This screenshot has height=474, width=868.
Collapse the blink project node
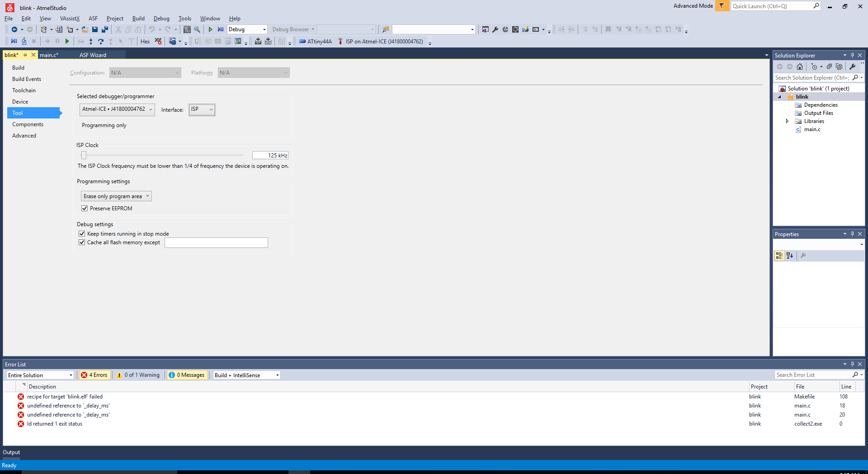(779, 97)
